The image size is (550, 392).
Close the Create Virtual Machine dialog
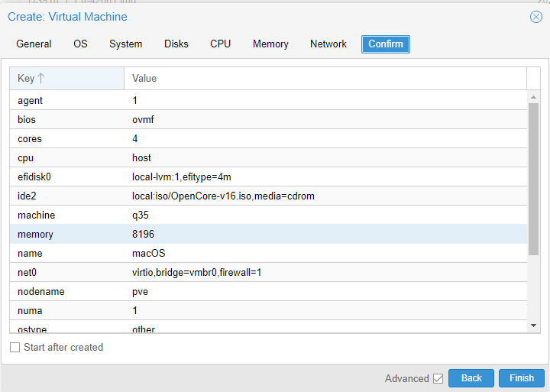pos(535,17)
